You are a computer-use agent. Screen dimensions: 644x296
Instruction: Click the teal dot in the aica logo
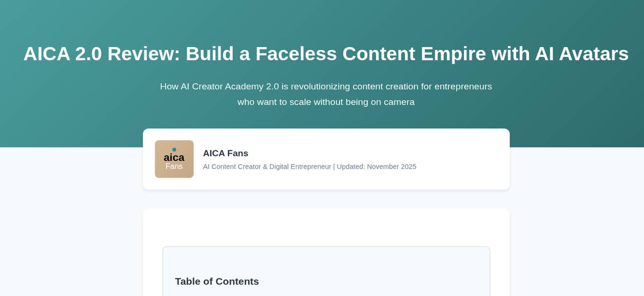tap(174, 149)
